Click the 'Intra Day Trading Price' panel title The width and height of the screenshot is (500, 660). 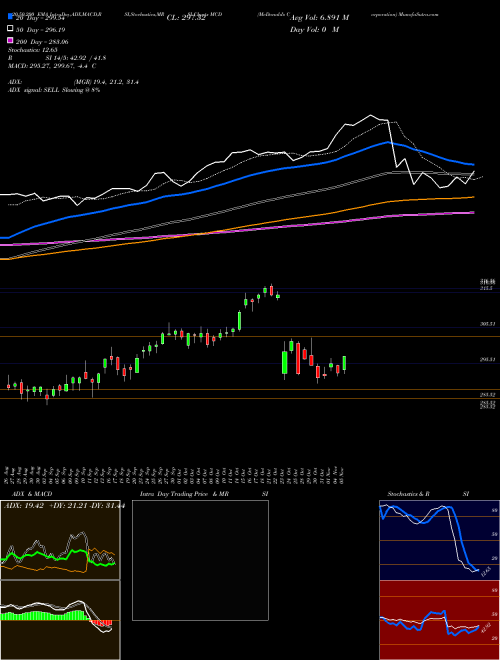(x=174, y=494)
